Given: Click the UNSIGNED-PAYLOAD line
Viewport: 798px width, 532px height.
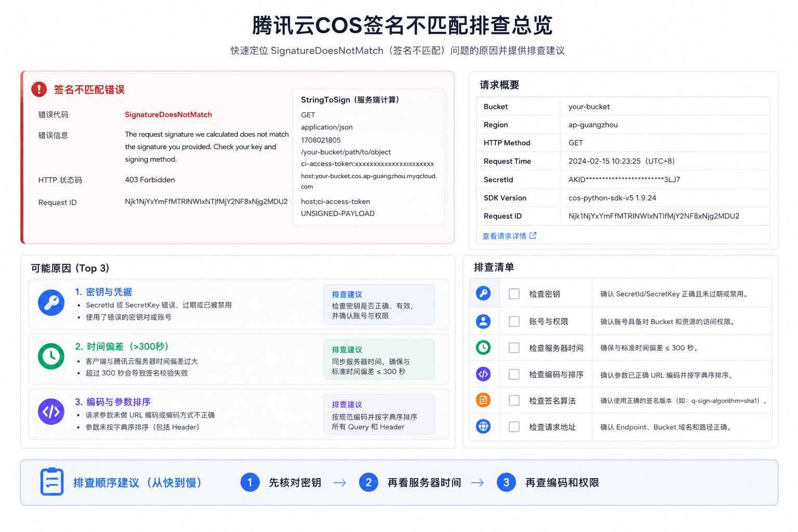Looking at the screenshot, I should pos(338,214).
